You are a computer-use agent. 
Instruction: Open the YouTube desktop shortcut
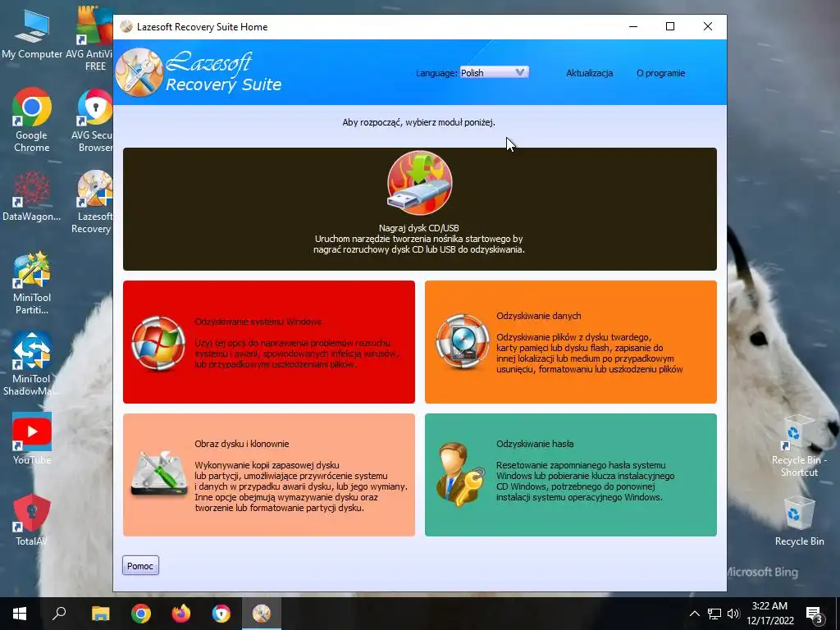click(x=32, y=439)
